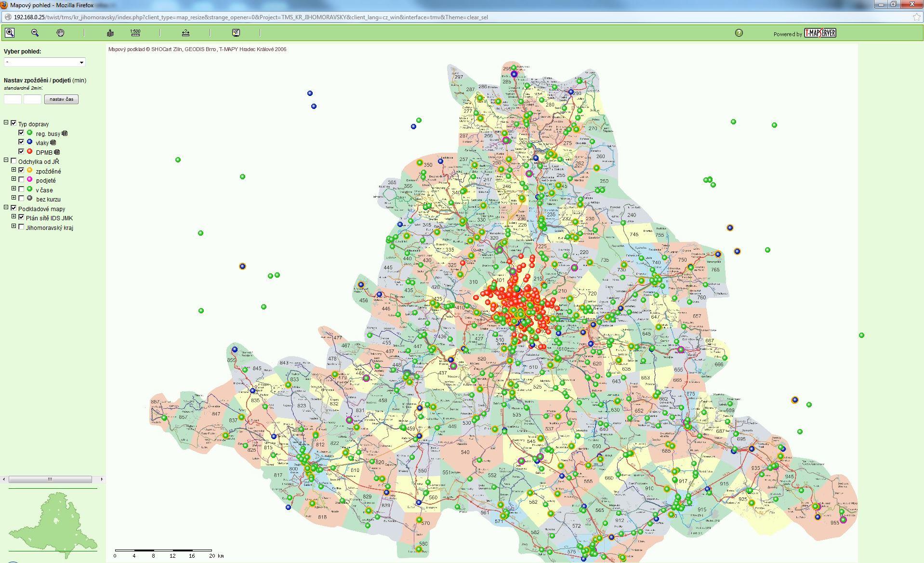The height and width of the screenshot is (563, 924).
Task: Uncheck the Plán sítě IDS JMK checkbox
Action: point(21,217)
